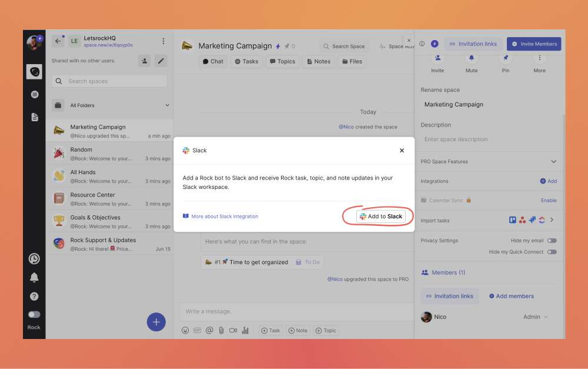The image size is (588, 369).
Task: Click the mention @ icon
Action: coord(209,330)
